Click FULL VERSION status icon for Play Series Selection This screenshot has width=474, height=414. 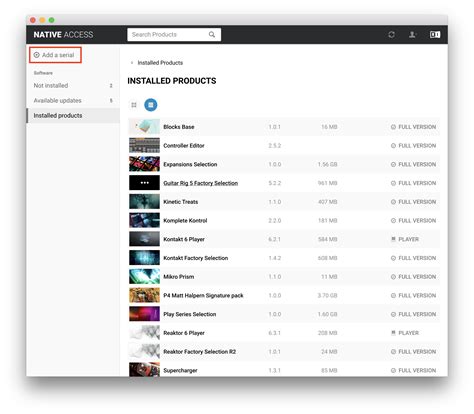point(393,314)
